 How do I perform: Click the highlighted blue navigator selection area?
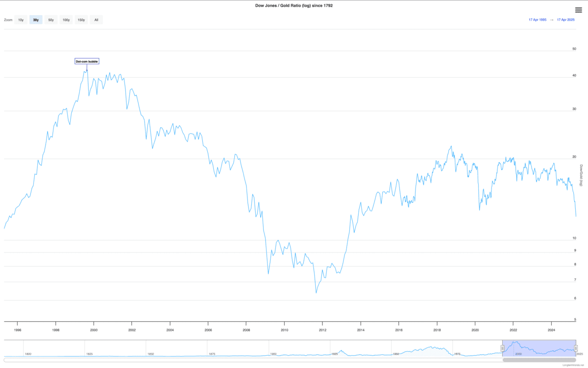click(539, 347)
